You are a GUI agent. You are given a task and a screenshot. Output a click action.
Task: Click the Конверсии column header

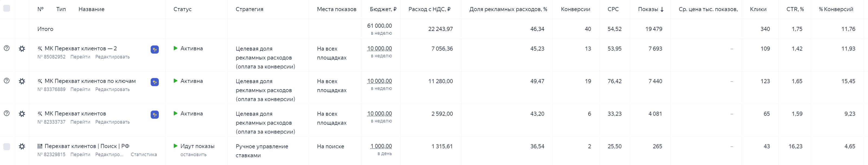click(x=575, y=9)
